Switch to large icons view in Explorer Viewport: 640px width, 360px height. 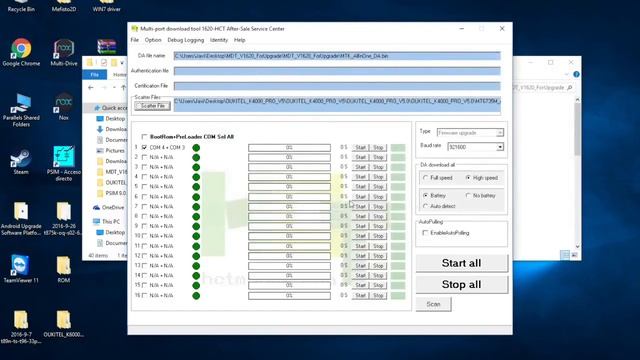point(574,255)
